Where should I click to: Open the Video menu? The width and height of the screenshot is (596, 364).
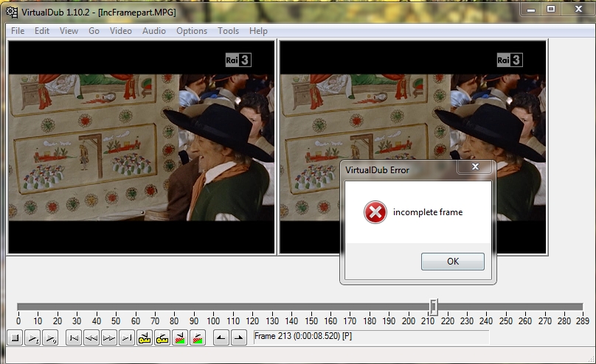[121, 31]
